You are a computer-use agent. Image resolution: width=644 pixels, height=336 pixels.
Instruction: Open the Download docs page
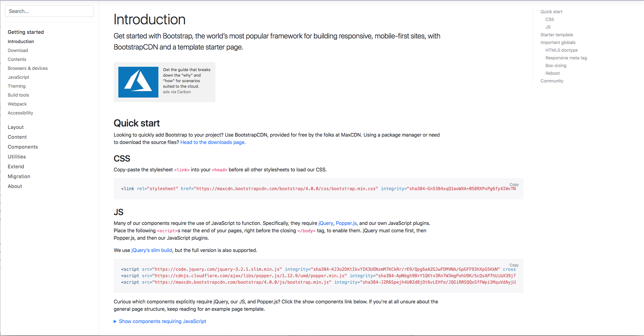coord(18,50)
